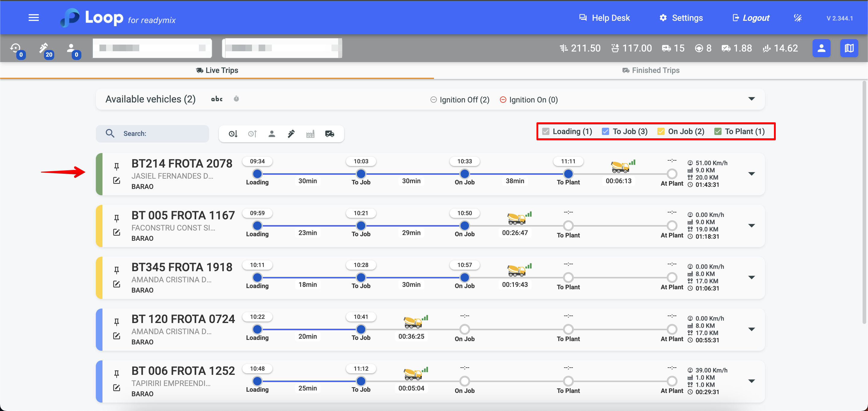Toggle the On Job (2) checkbox
Screen dimensions: 868x411
(x=661, y=131)
